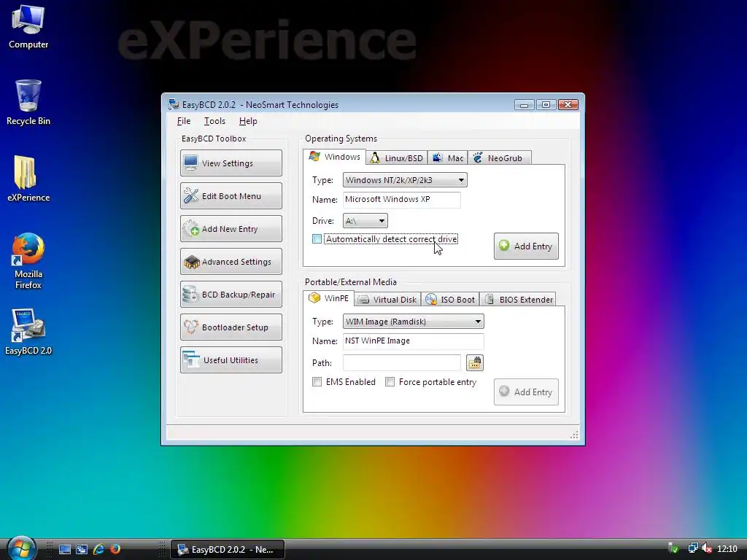Viewport: 747px width, 560px height.
Task: Click Show Desktop icon in quick launch
Action: click(x=65, y=549)
